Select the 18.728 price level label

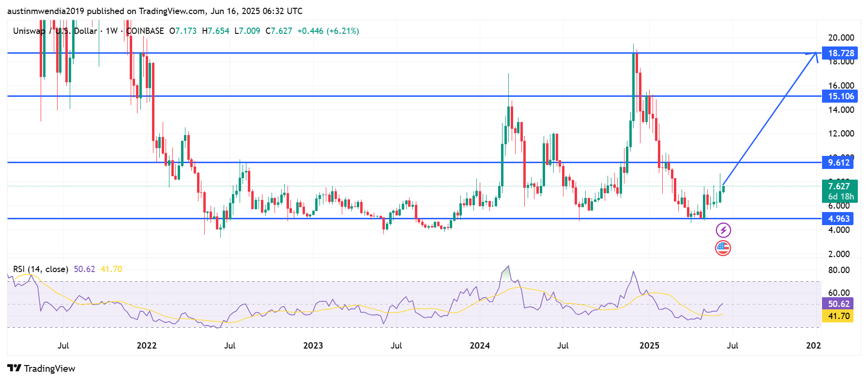tap(840, 53)
